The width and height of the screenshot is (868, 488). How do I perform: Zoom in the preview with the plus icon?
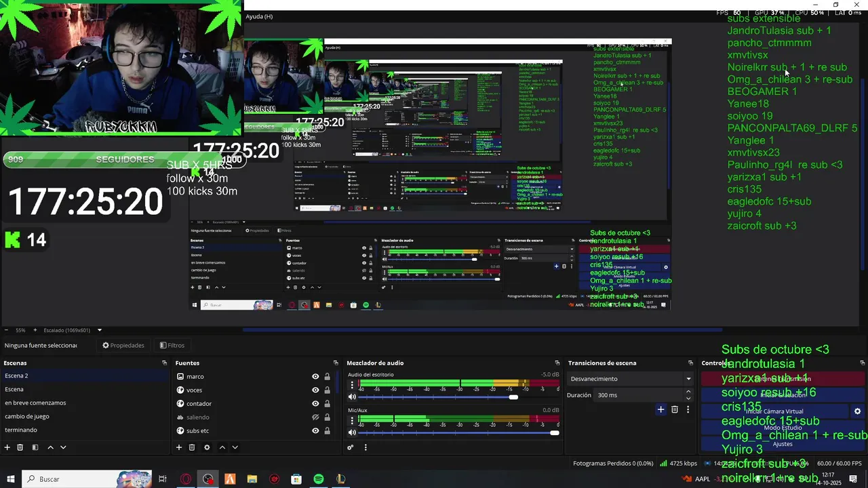point(35,330)
